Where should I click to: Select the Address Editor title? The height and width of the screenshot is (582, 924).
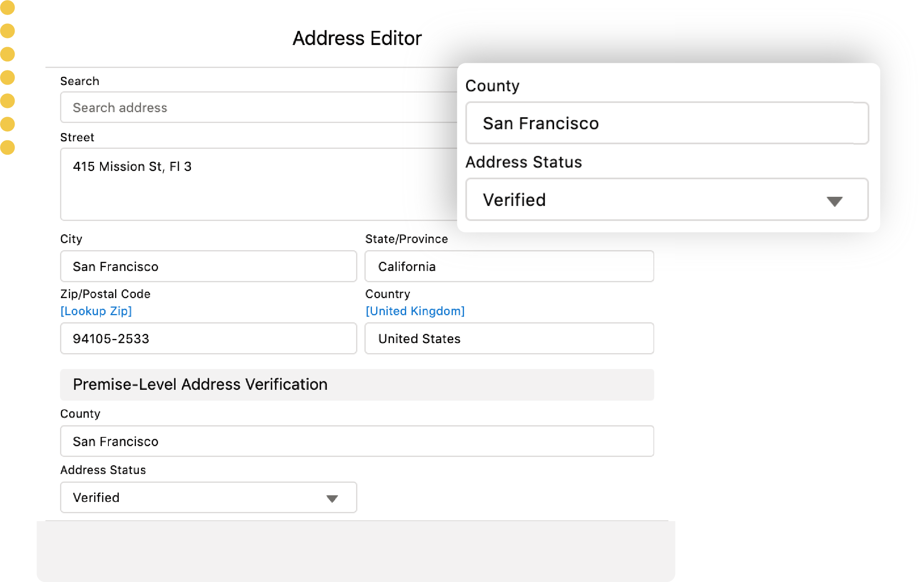tap(357, 38)
